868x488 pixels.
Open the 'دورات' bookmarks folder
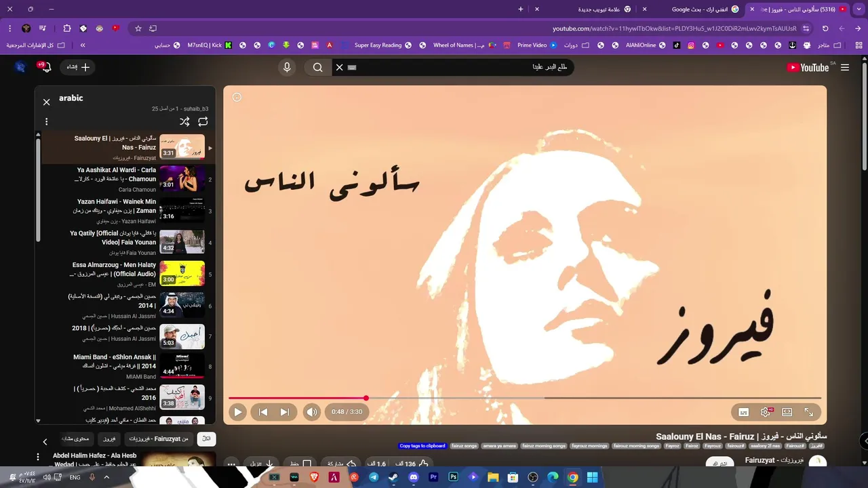point(576,45)
